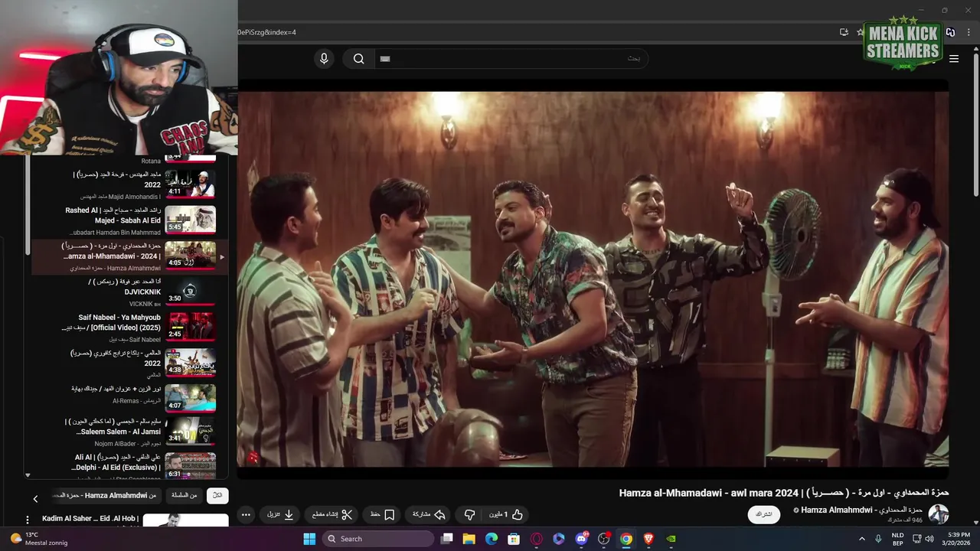Open Brave browser from the taskbar
This screenshot has width=980, height=551.
(649, 539)
